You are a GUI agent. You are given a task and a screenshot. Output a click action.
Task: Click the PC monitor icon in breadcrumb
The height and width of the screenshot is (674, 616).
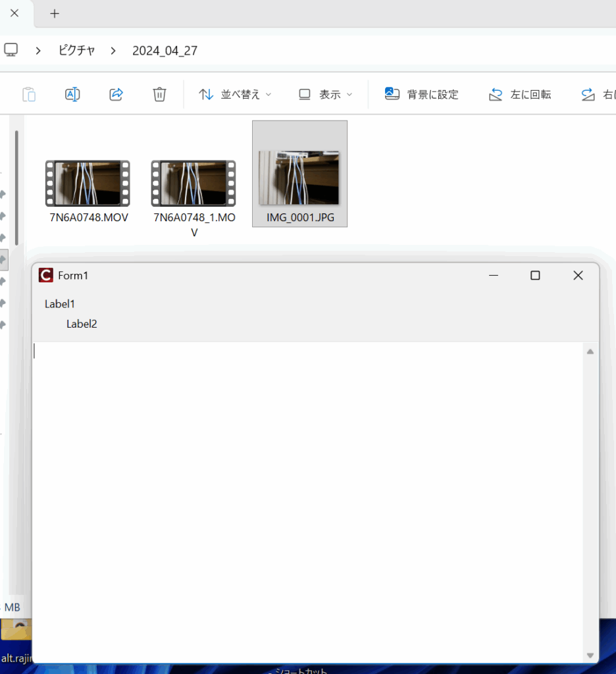coord(11,50)
